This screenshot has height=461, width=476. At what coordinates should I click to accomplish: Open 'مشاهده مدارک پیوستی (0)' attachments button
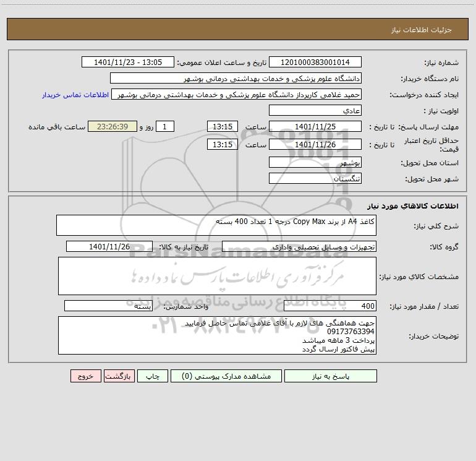[x=226, y=376]
